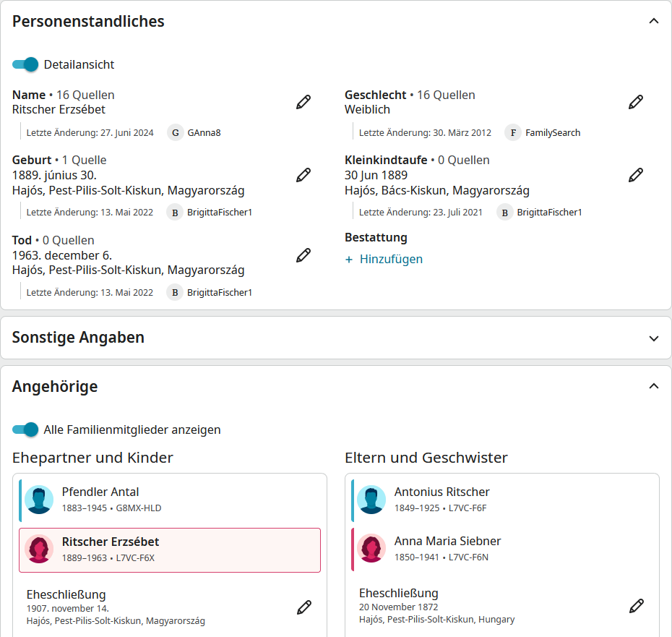Edit the 20 November 1872 marriage event

(637, 606)
